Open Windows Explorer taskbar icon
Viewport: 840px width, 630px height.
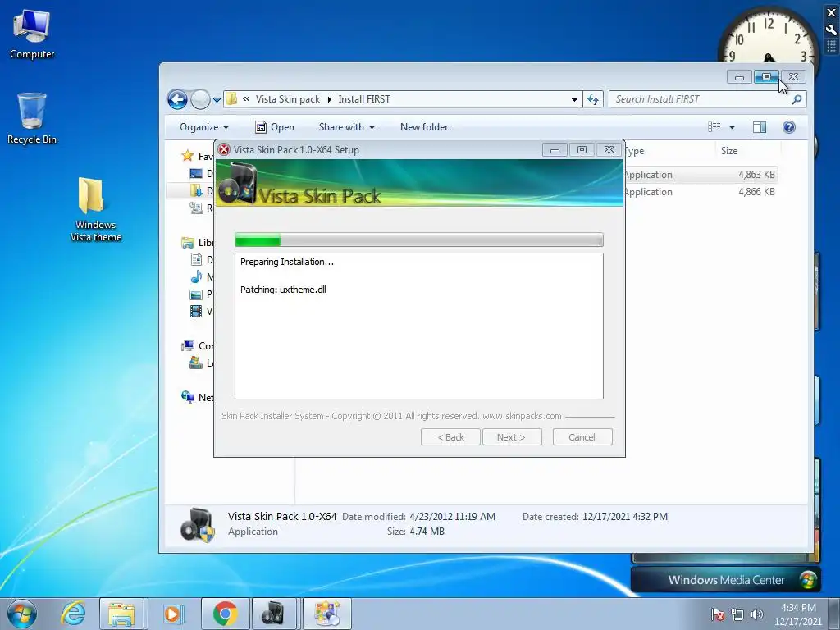[121, 614]
